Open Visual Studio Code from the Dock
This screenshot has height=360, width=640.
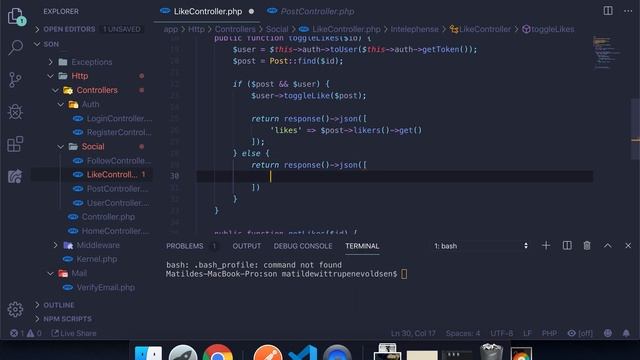(x=302, y=353)
